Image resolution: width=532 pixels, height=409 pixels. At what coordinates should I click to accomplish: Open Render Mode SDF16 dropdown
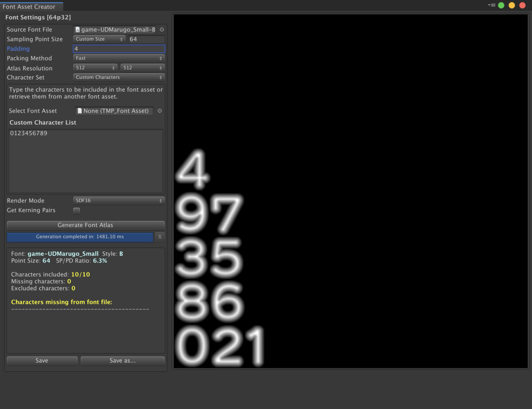pos(119,200)
